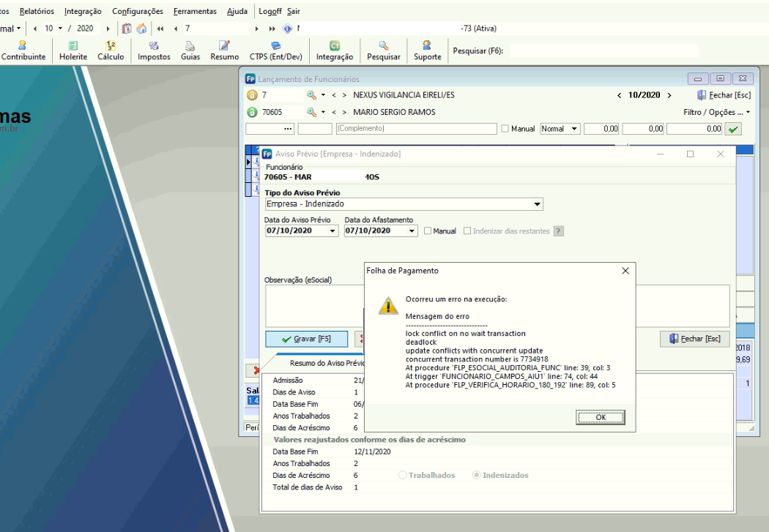Expand the Tipo do Aviso Prévio dropdown
Image resolution: width=769 pixels, height=532 pixels.
[538, 204]
